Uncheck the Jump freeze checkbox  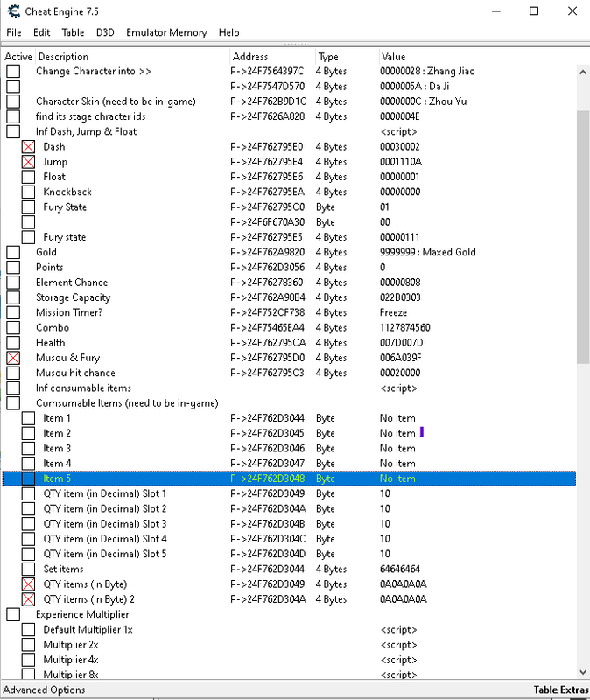click(29, 162)
